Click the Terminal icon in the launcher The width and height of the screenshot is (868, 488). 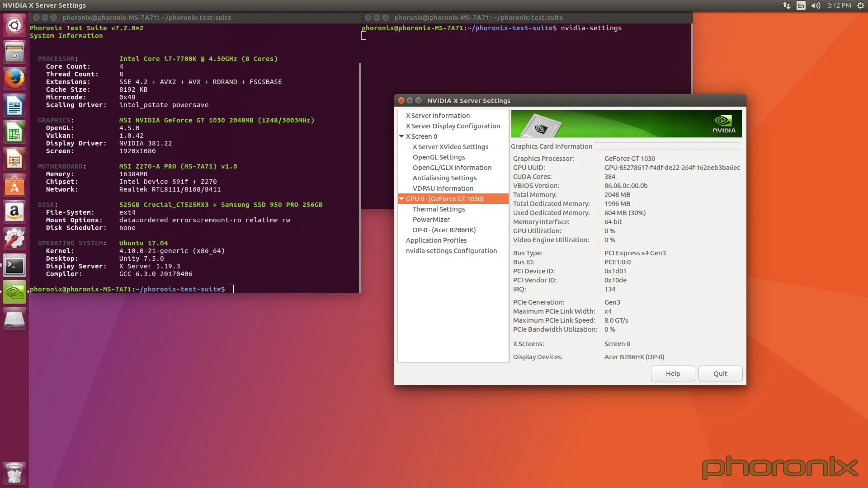(14, 265)
